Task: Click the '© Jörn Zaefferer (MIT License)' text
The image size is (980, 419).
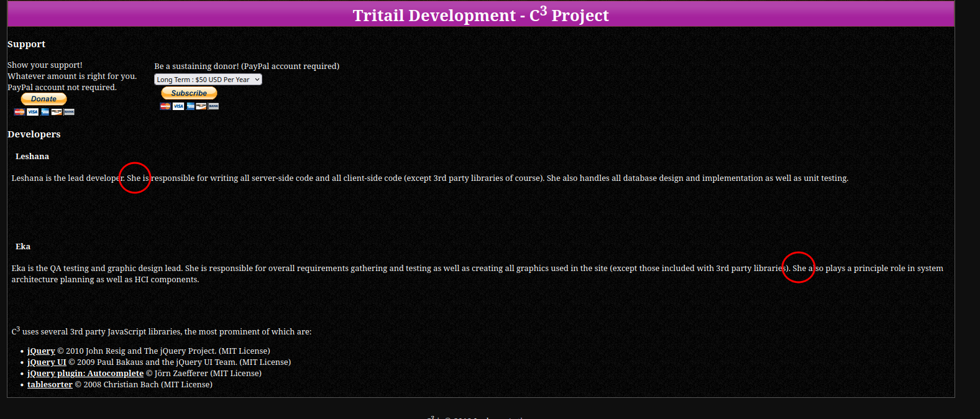Action: [204, 374]
